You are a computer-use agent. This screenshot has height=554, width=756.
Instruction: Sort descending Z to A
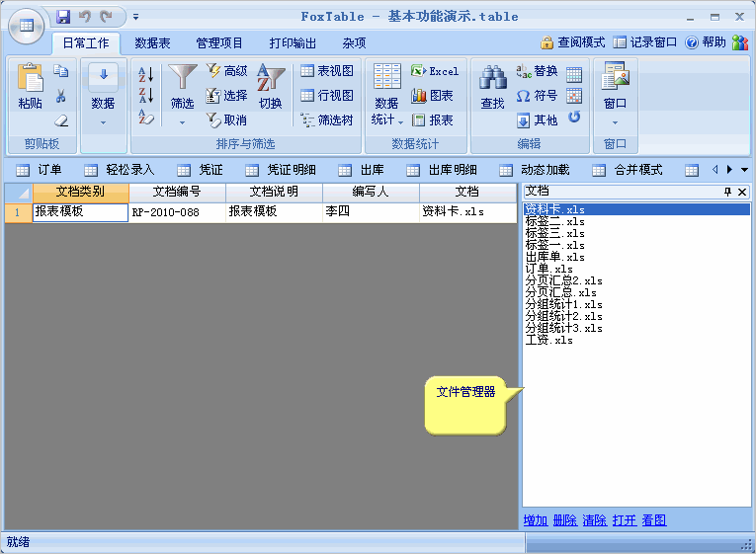pos(146,95)
